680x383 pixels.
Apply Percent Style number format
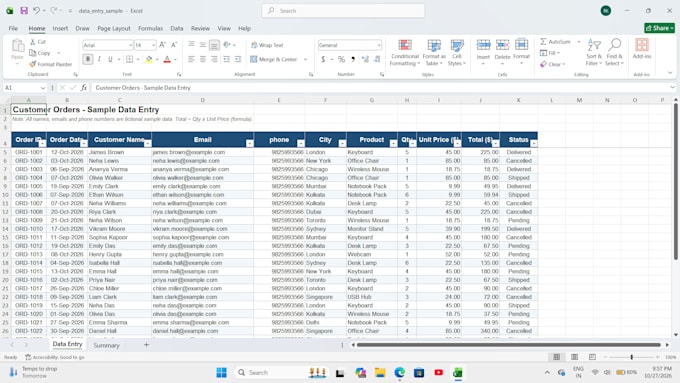(341, 59)
